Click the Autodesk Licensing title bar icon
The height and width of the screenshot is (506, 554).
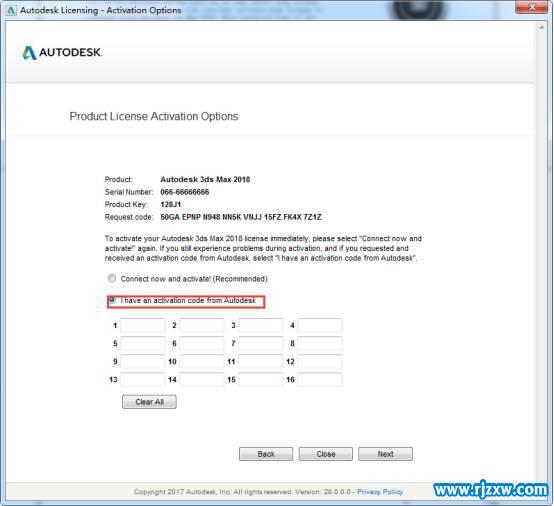(11, 10)
